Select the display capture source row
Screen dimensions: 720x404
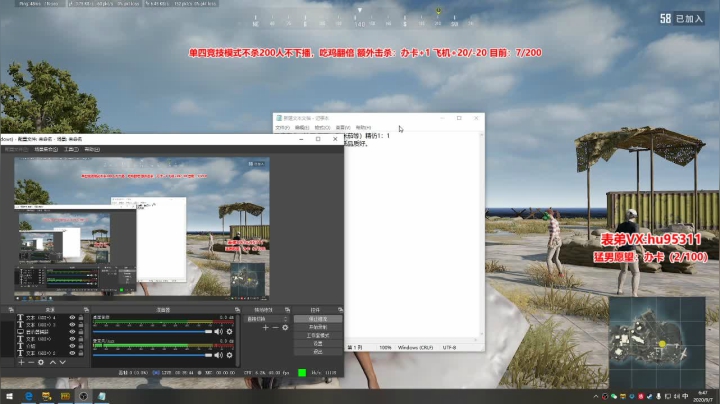[x=51, y=331]
